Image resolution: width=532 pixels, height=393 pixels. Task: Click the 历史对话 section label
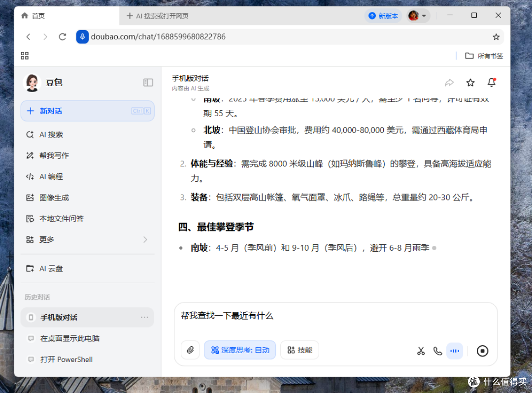coord(37,297)
